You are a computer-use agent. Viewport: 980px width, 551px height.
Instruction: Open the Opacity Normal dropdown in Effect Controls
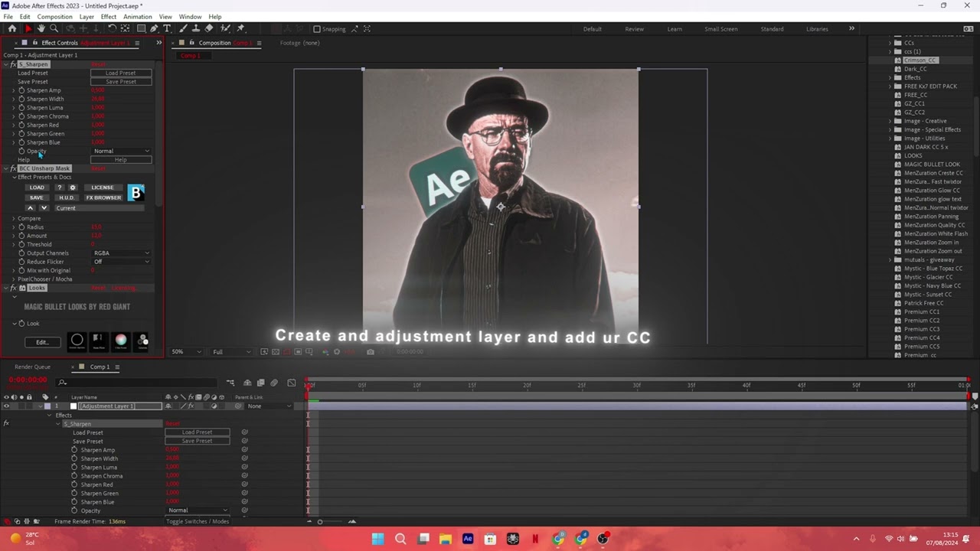121,151
